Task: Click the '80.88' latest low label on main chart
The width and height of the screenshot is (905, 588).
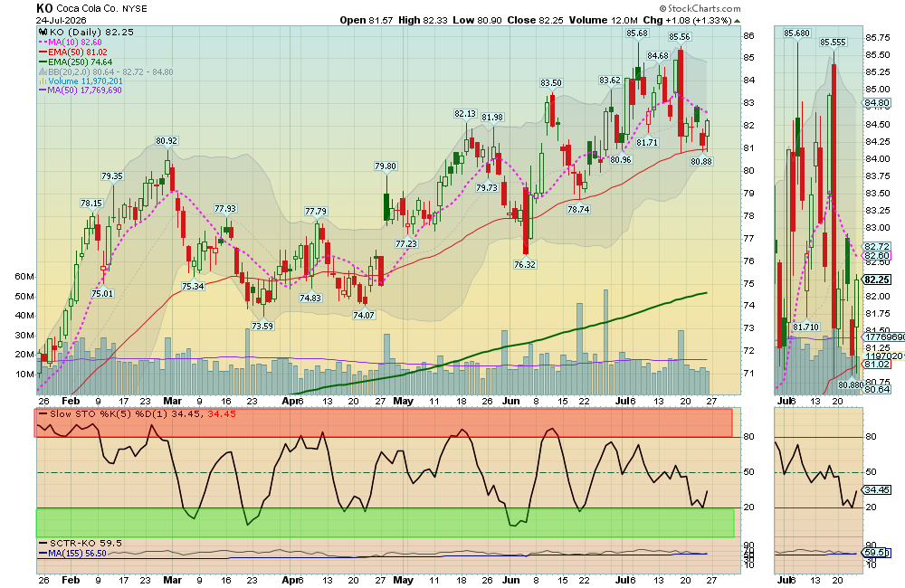Action: (x=701, y=162)
